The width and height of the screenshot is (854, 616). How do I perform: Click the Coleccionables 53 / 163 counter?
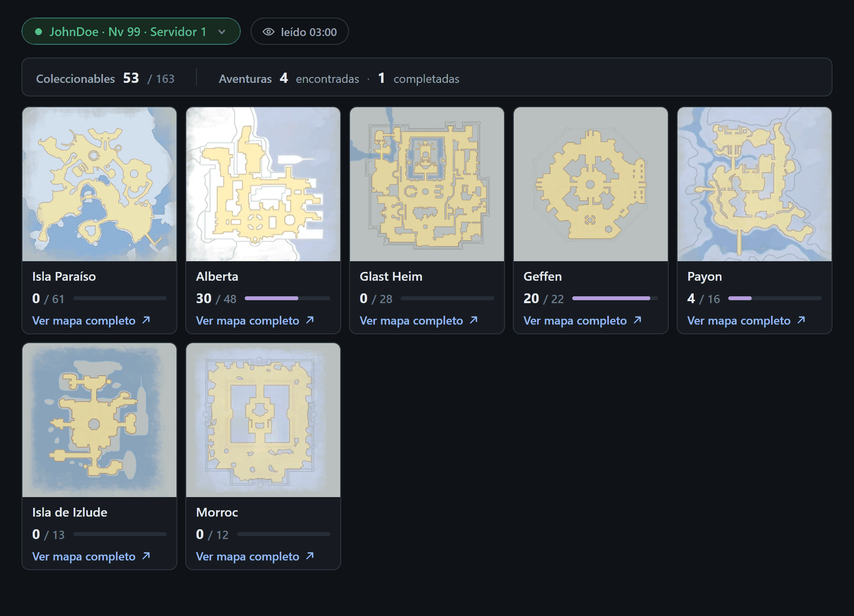tap(105, 78)
